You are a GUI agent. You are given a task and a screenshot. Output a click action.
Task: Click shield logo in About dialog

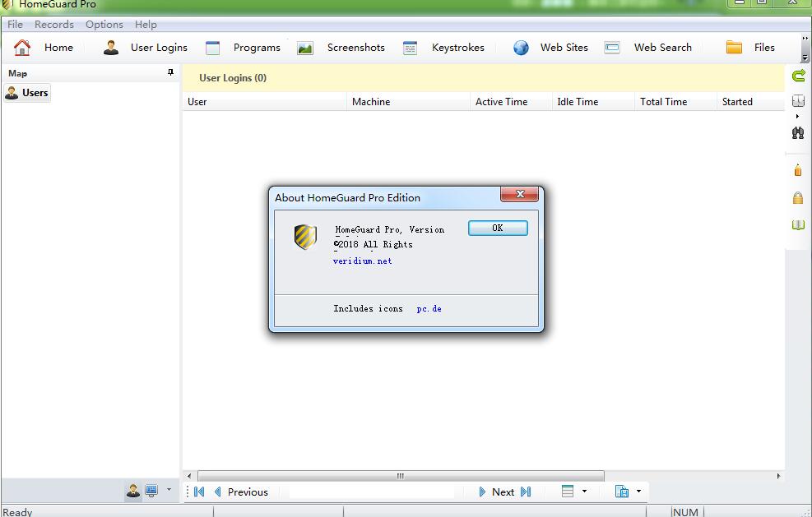[x=305, y=237]
